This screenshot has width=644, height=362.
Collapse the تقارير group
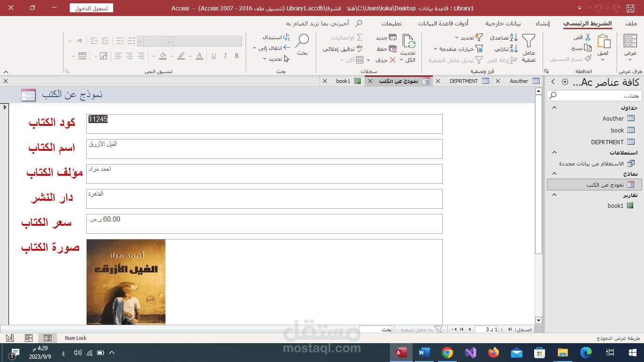point(554,195)
